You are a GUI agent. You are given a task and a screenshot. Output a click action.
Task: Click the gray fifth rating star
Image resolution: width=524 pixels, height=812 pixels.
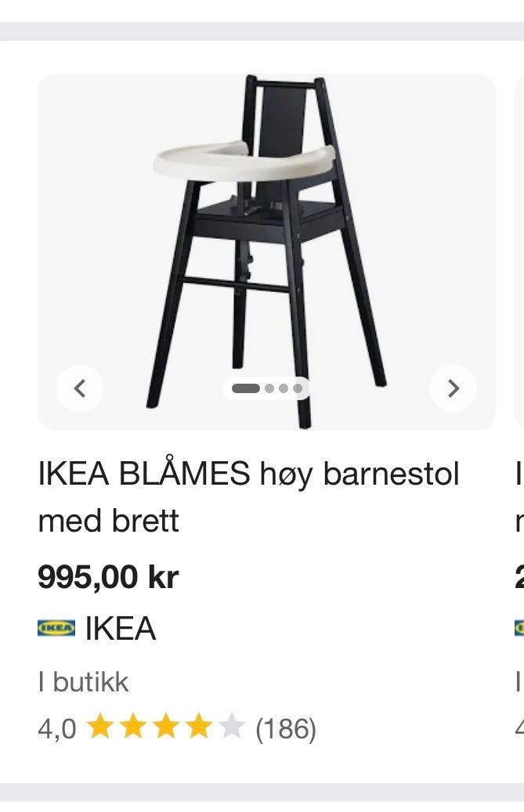coord(231,726)
